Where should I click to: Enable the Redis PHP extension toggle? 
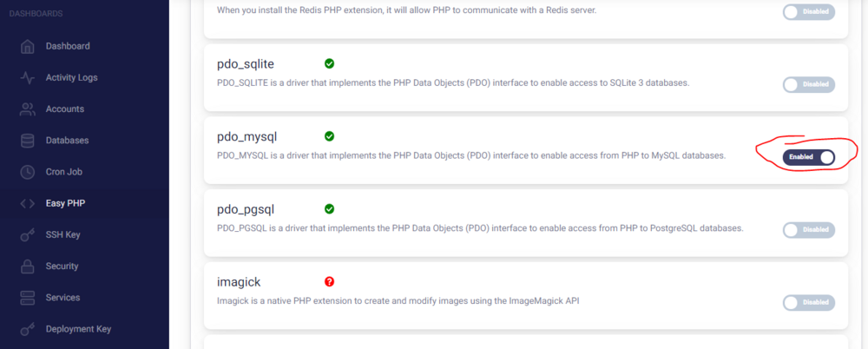808,12
